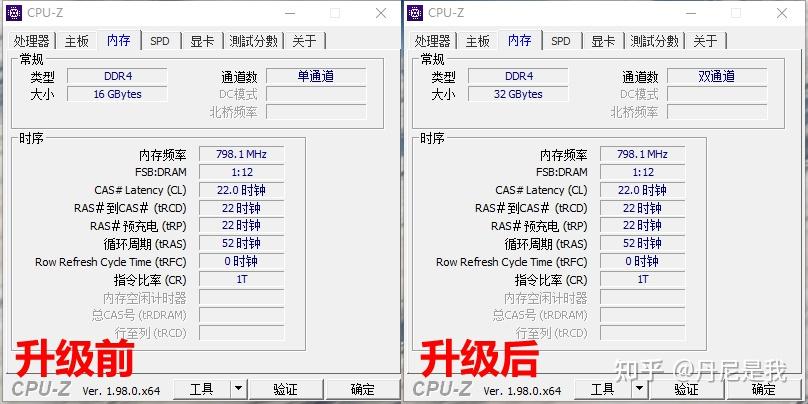
Task: Click DDR4 type field in right window
Action: coord(518,76)
